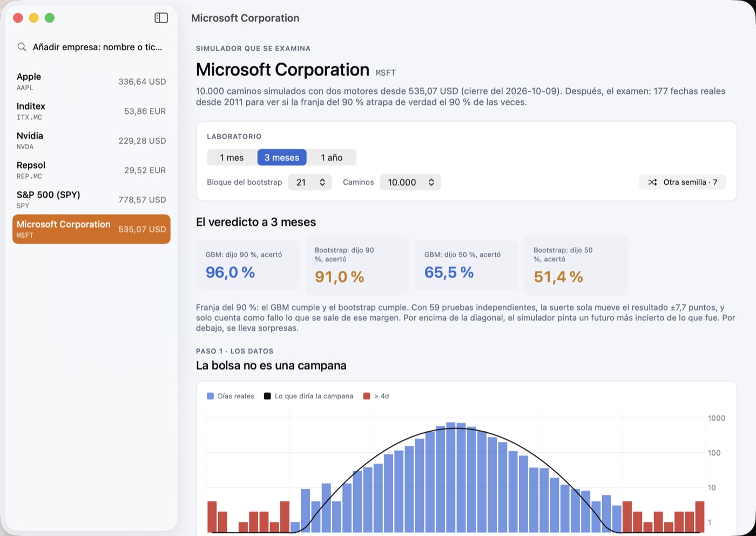Select S&P 500 (SPY) in the sidebar
The width and height of the screenshot is (756, 536).
click(91, 199)
